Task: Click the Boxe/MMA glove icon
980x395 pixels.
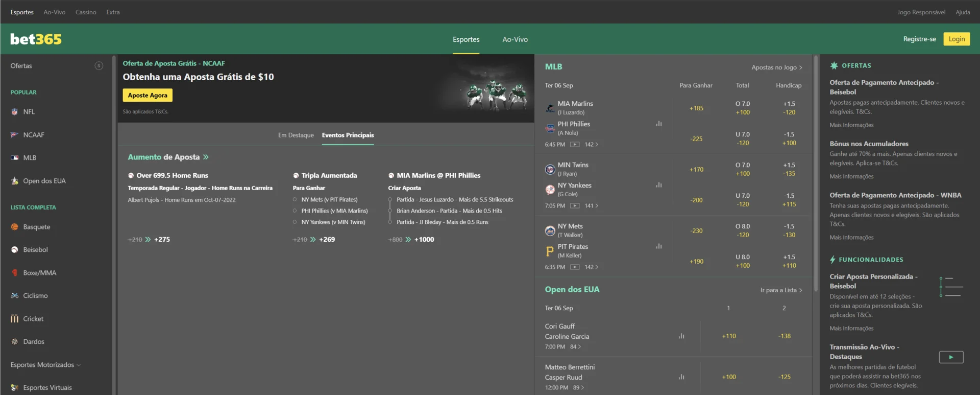Action: pyautogui.click(x=14, y=273)
